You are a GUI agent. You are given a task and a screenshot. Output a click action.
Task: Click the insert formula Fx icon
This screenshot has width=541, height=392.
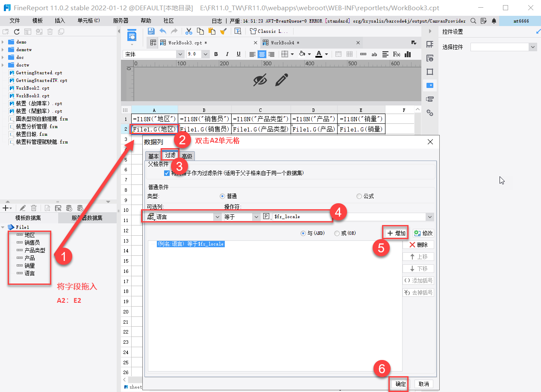click(x=397, y=54)
